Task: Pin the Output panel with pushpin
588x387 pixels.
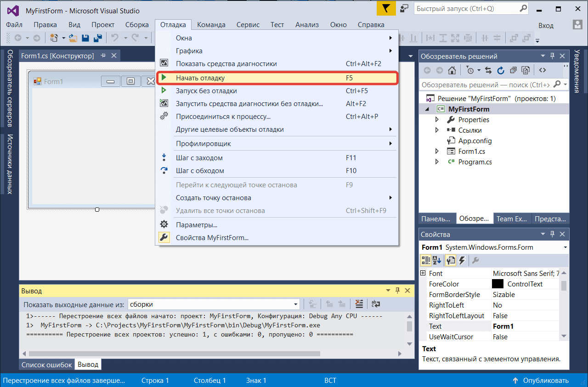Action: (398, 291)
